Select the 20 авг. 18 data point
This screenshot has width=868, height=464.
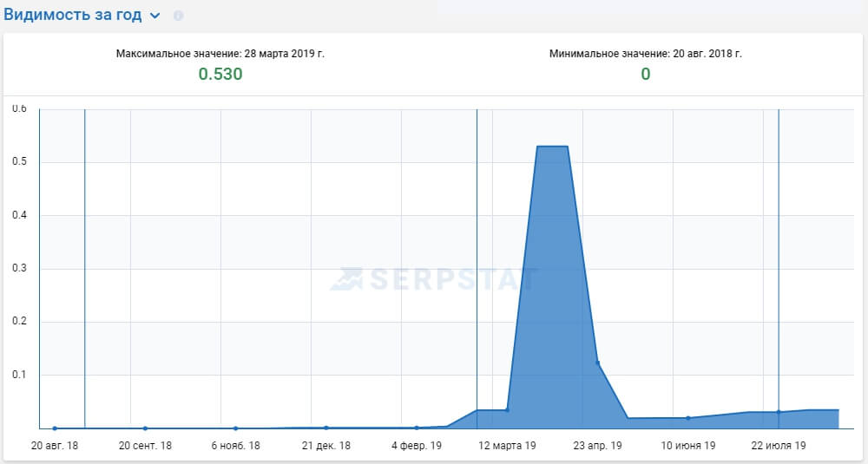pyautogui.click(x=54, y=428)
